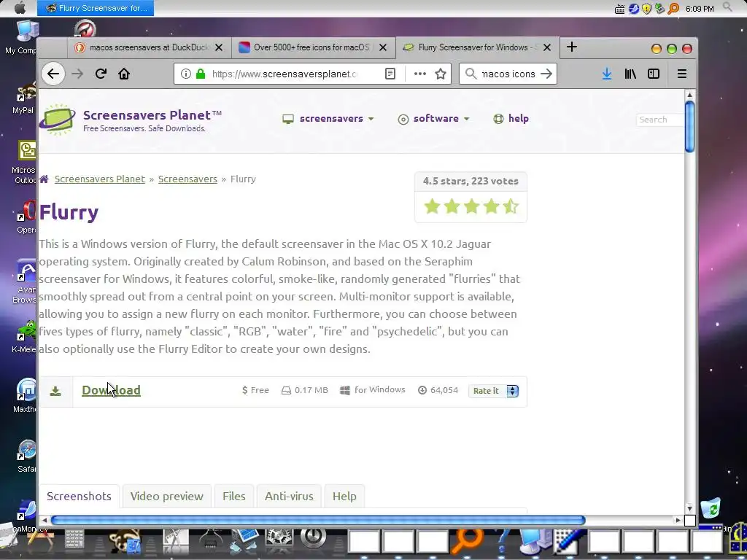Click the download arrow icon beside Download
Image resolution: width=747 pixels, height=560 pixels.
55,392
